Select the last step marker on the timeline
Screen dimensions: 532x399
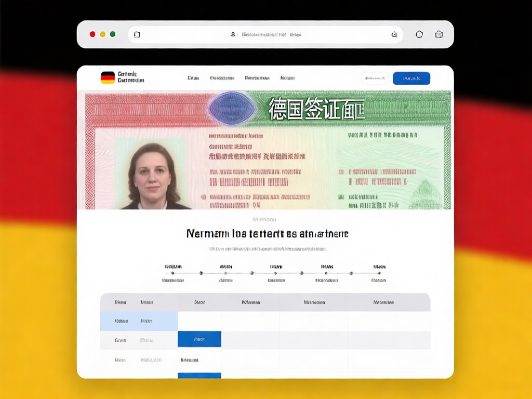(379, 273)
